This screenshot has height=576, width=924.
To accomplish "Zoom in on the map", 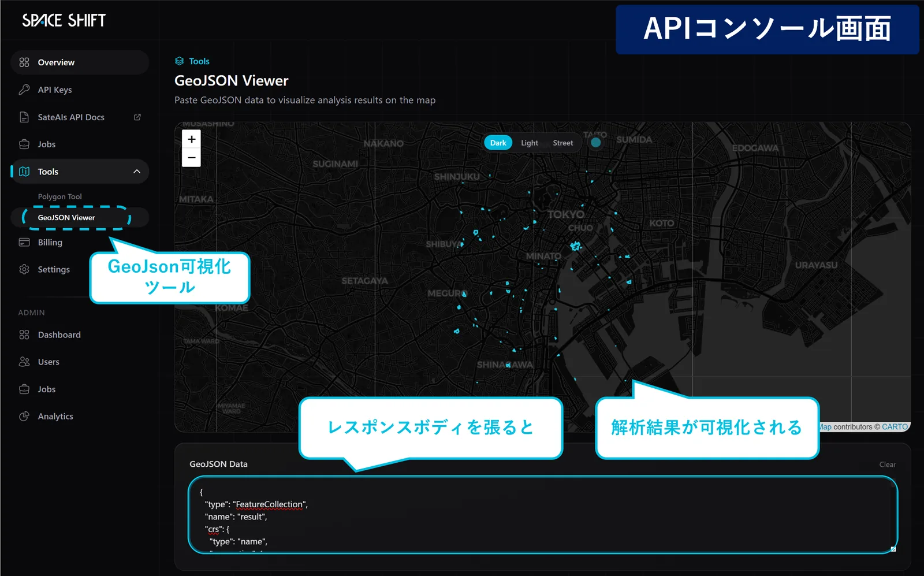I will coord(192,139).
